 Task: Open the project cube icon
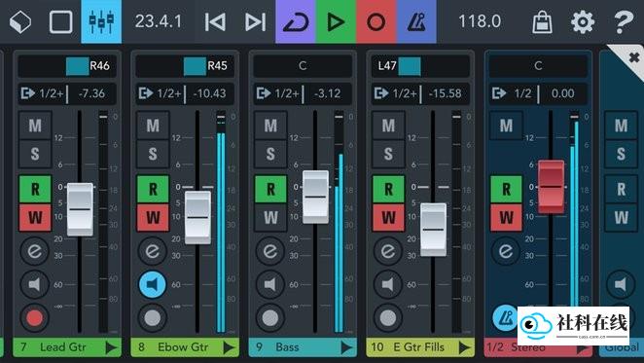(20, 21)
